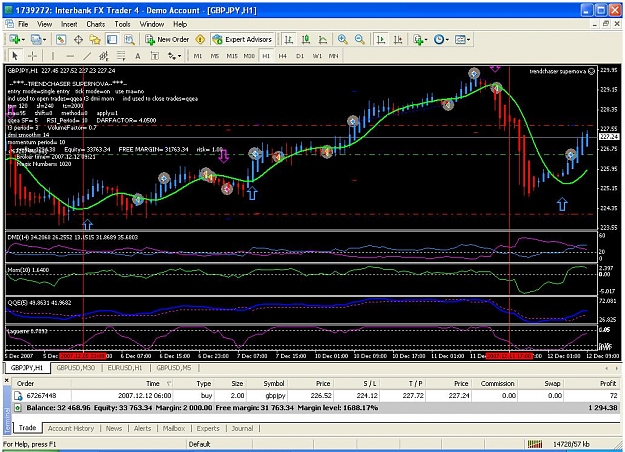Toggle the Terminal panel toolbar icon

point(112,39)
